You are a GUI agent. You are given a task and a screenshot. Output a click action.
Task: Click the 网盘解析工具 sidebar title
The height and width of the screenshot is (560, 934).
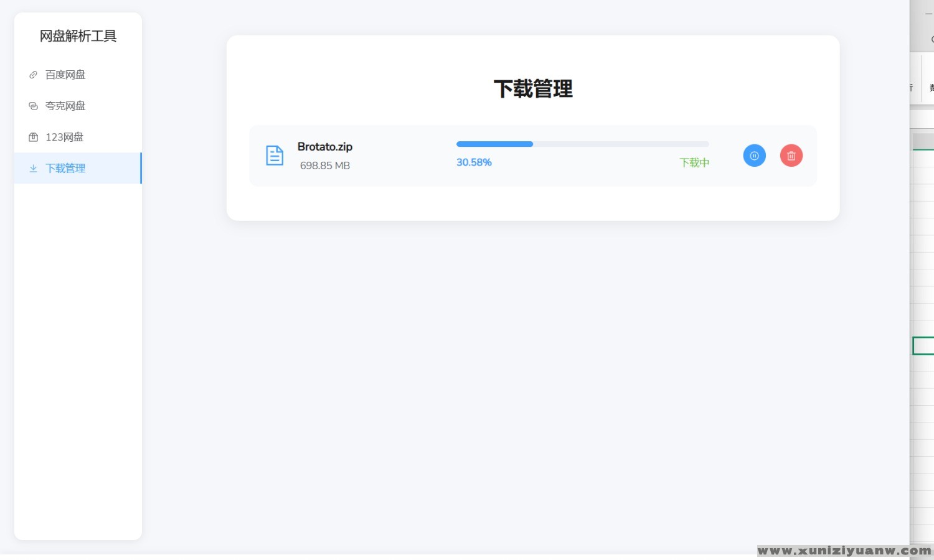point(78,36)
